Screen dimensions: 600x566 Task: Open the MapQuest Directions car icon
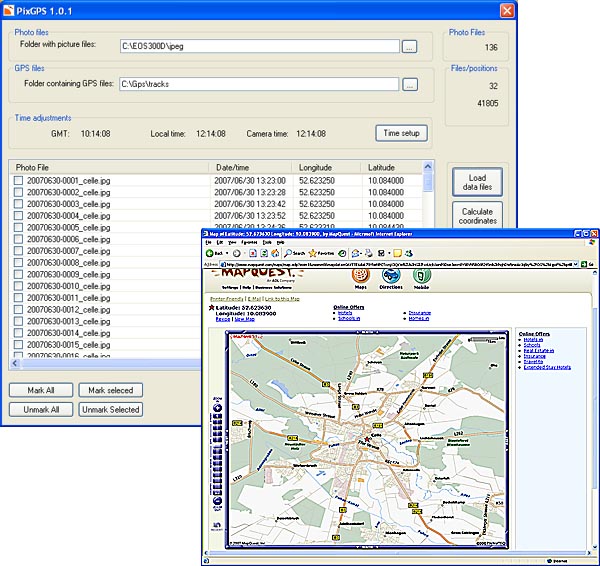391,275
